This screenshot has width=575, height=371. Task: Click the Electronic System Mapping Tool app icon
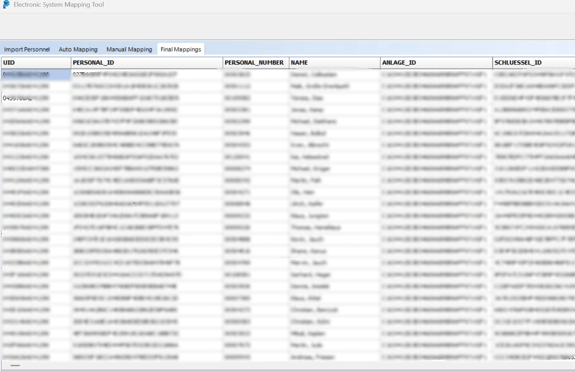(6, 4)
